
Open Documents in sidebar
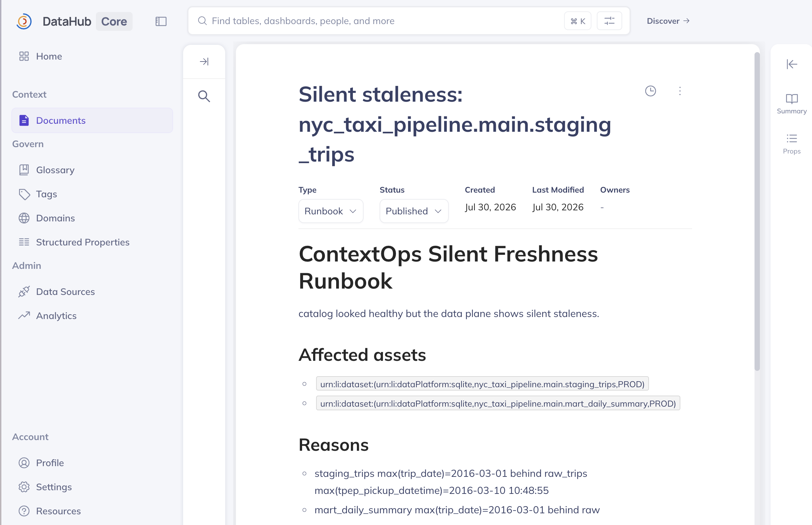click(92, 120)
